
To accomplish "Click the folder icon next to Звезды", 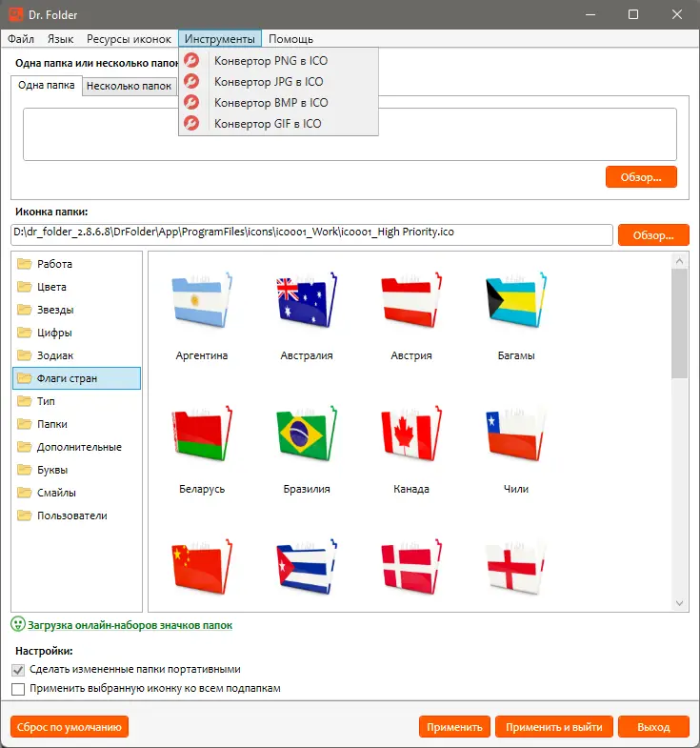I will tap(25, 310).
